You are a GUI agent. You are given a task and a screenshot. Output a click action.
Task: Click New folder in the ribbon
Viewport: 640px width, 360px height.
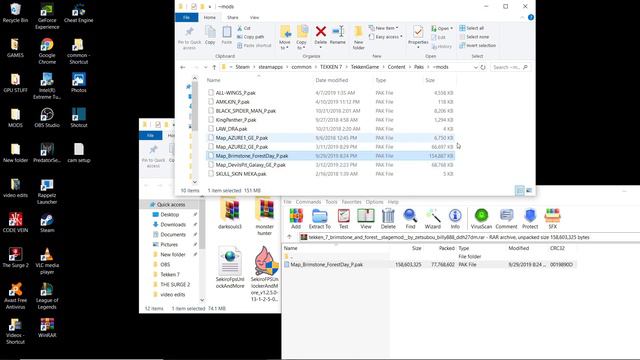pyautogui.click(x=358, y=38)
